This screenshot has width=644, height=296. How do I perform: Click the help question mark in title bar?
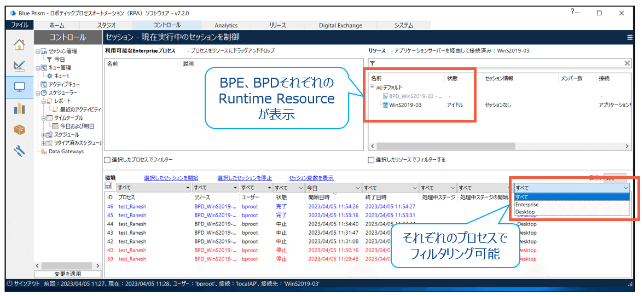(572, 13)
